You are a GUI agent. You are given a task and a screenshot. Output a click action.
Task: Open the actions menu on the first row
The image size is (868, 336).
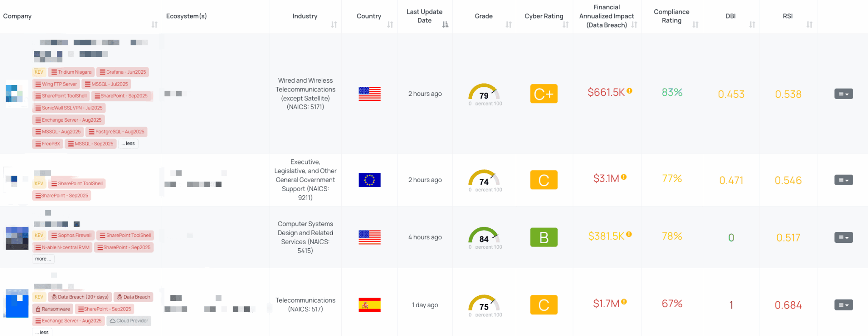click(x=843, y=94)
